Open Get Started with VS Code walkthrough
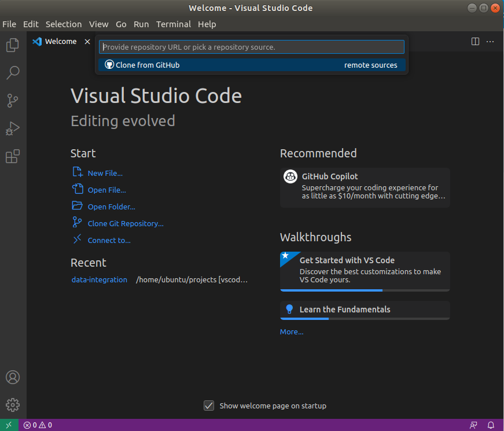The image size is (504, 431). (365, 271)
